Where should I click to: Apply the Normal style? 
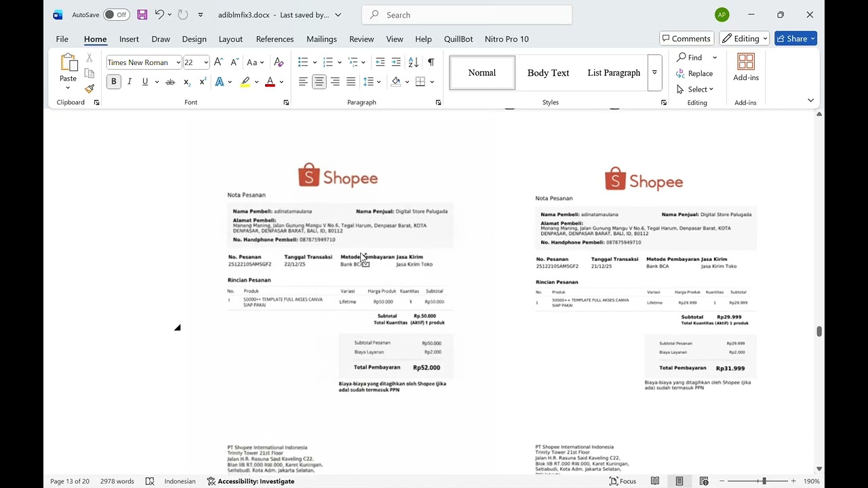click(482, 73)
